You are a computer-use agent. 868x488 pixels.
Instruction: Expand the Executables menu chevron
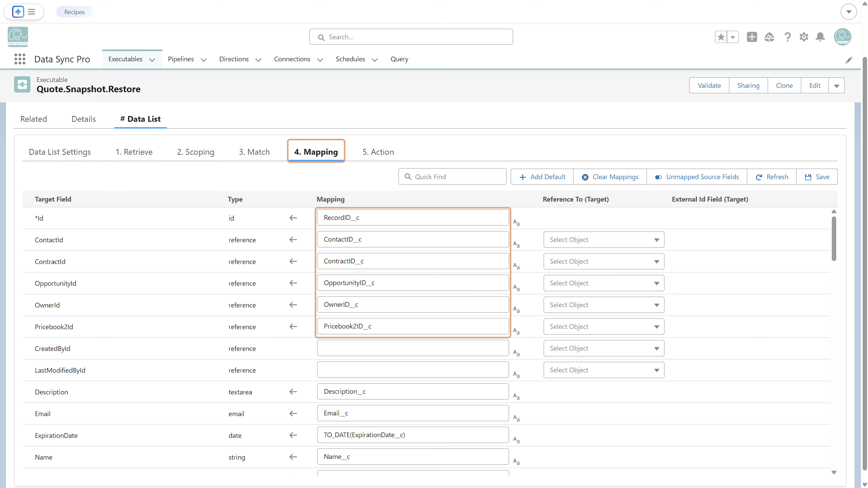152,60
